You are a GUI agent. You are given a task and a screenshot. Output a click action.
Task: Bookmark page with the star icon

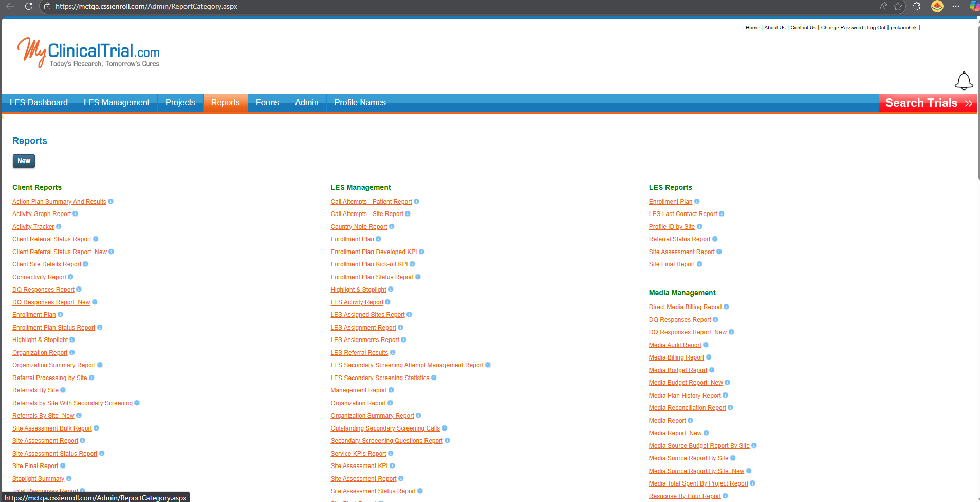point(898,6)
